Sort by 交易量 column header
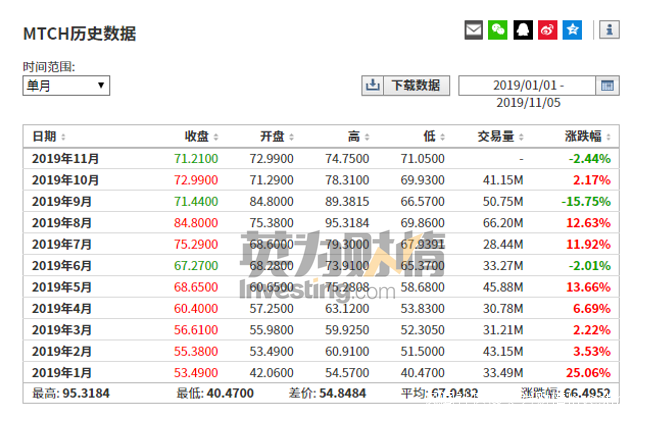Screen dimensions: 645x422 pyautogui.click(x=500, y=137)
